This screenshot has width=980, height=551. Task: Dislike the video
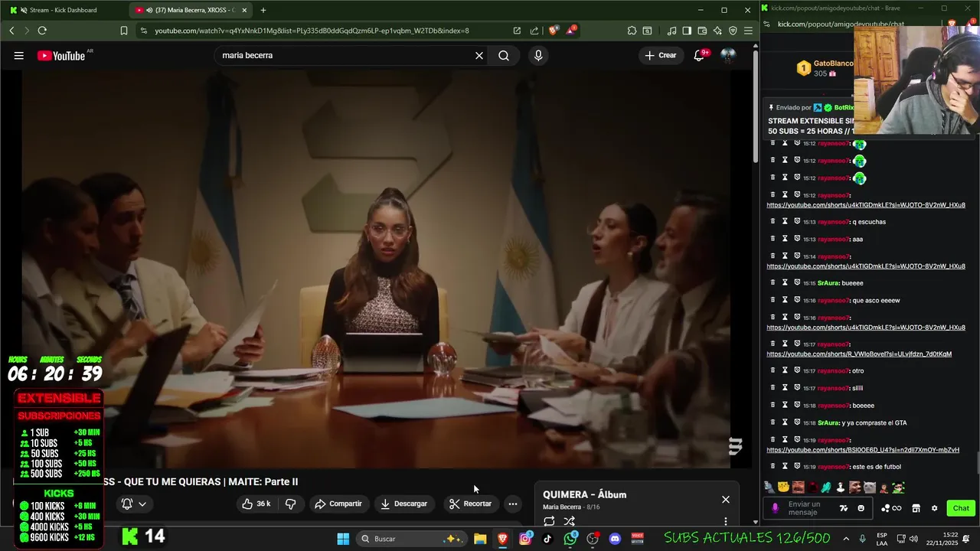click(290, 504)
